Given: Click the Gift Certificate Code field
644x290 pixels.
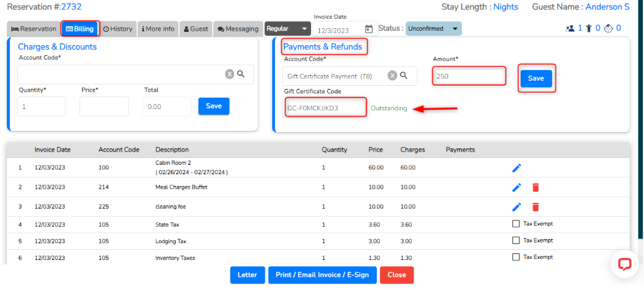Looking at the screenshot, I should (x=325, y=108).
